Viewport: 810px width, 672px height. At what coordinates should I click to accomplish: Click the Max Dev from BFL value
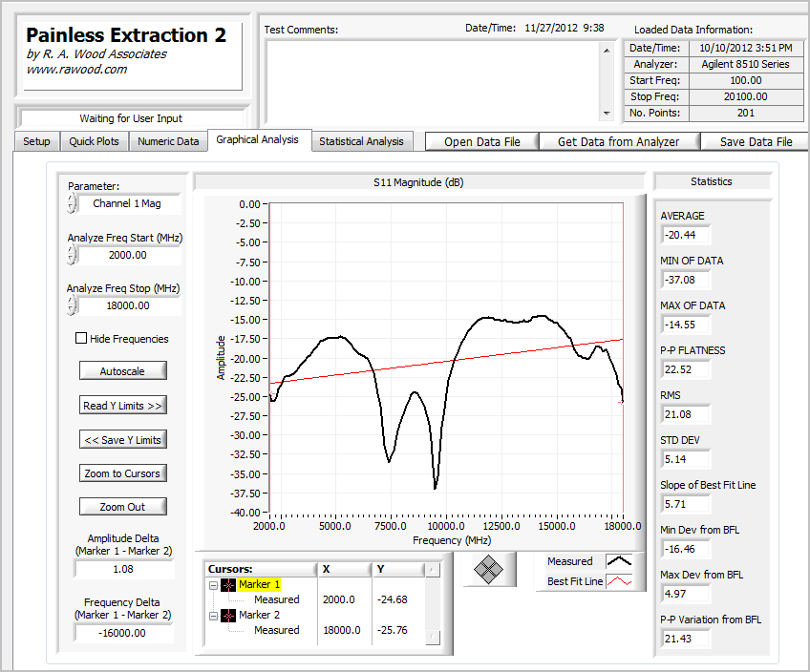tap(686, 594)
